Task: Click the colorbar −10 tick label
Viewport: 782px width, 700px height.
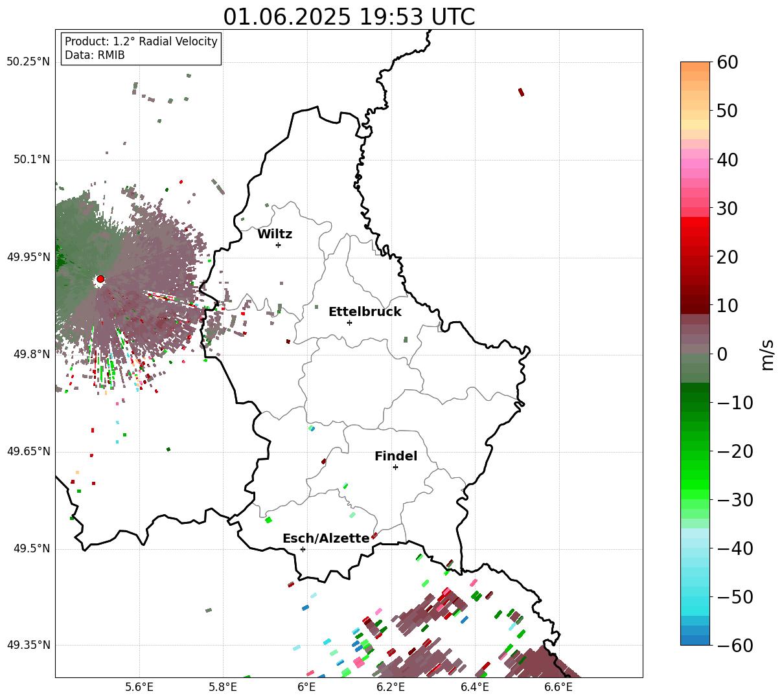Action: [x=735, y=403]
